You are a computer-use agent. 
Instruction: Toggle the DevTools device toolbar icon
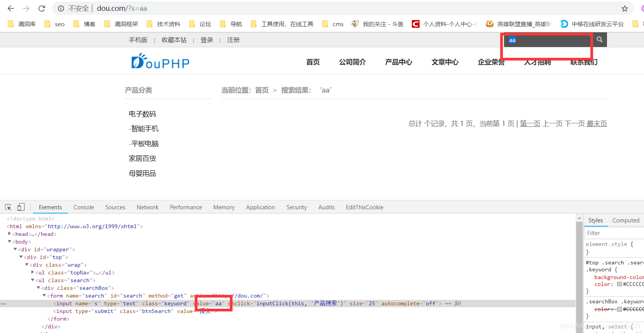(21, 207)
